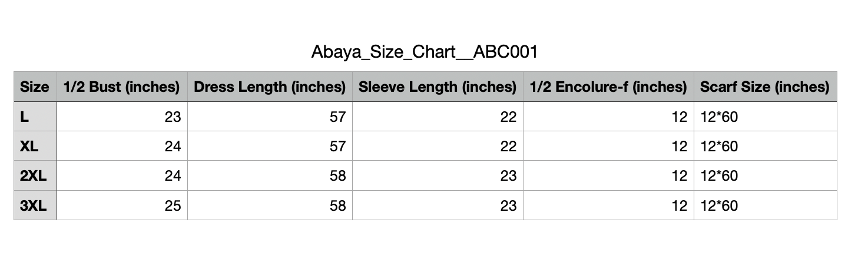Screen dimensions: 868x272
Task: Select bust value 25 in row 3XL
Action: pyautogui.click(x=122, y=205)
